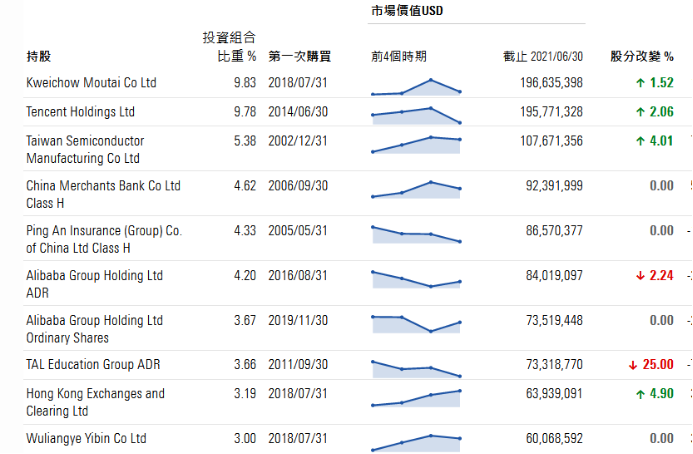Sort by the 持股 column header
This screenshot has height=454, width=693.
[39, 56]
